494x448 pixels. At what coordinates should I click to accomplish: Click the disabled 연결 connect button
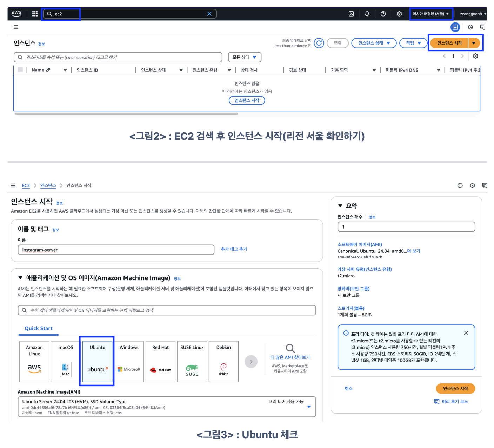pos(338,43)
